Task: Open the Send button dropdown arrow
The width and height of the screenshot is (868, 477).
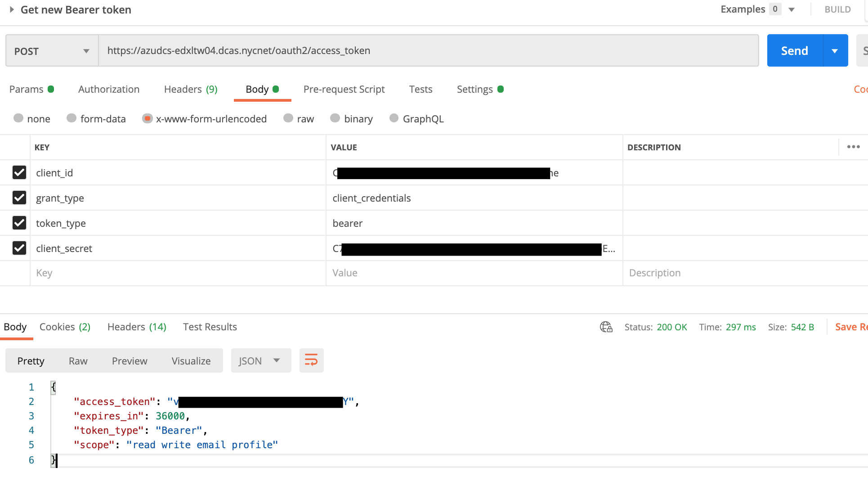Action: [x=835, y=51]
